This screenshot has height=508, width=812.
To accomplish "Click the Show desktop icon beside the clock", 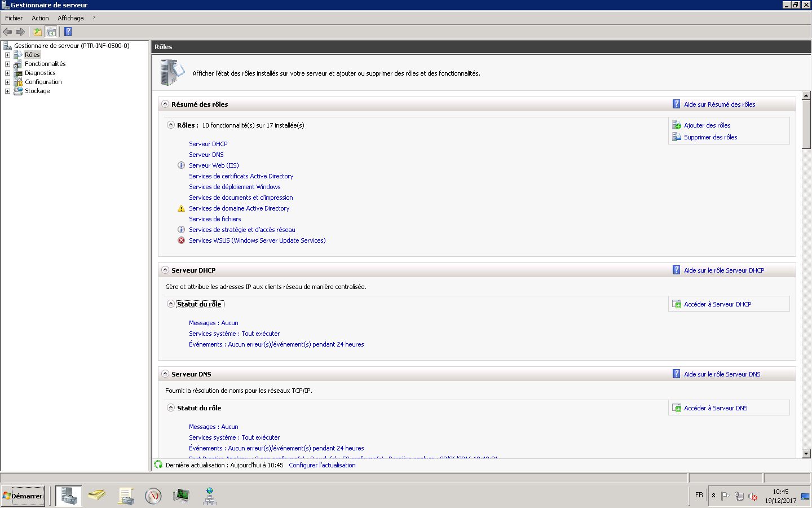I will 805,496.
